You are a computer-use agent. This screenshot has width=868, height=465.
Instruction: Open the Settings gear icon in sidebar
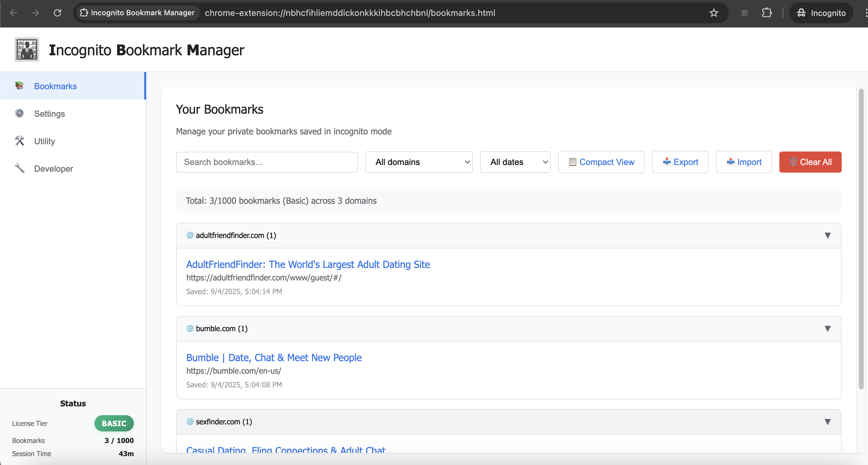coord(20,113)
